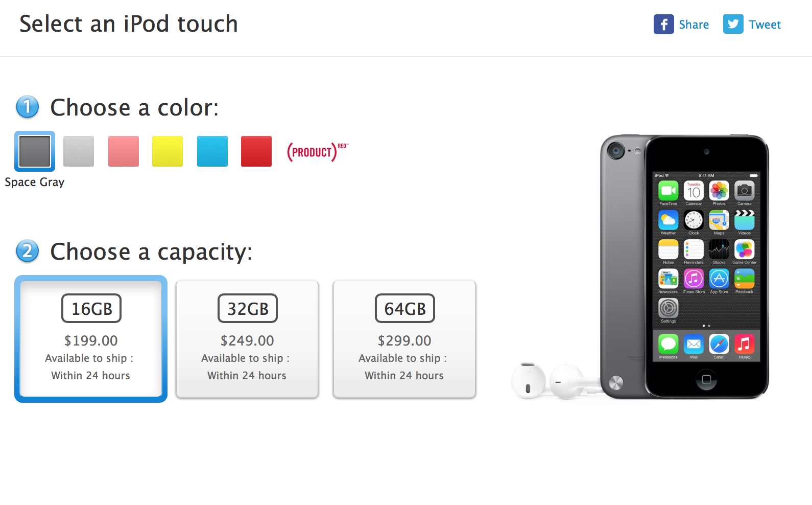
Task: Click the Messages icon on iPod dock
Action: [x=668, y=344]
